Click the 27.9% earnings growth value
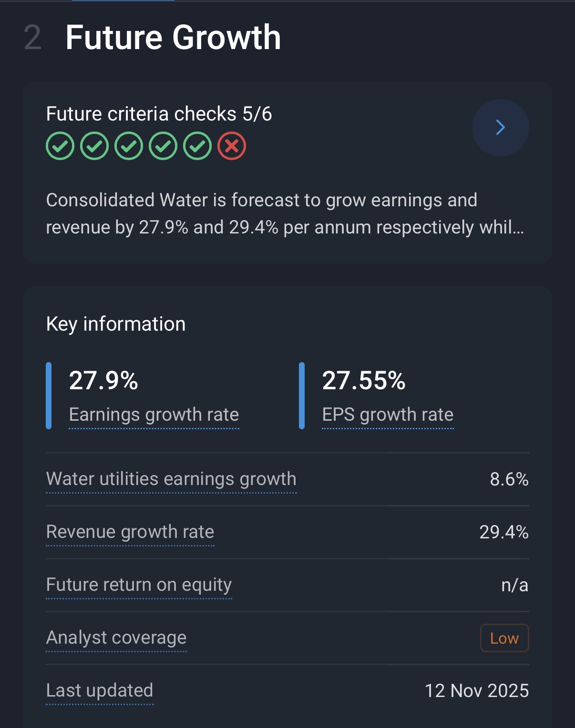This screenshot has height=728, width=575. coord(103,381)
